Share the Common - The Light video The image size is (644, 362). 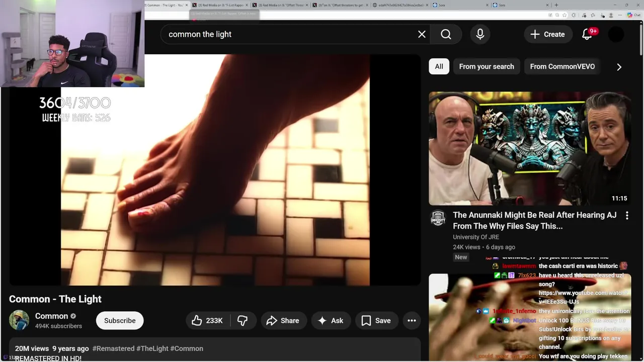tap(283, 320)
